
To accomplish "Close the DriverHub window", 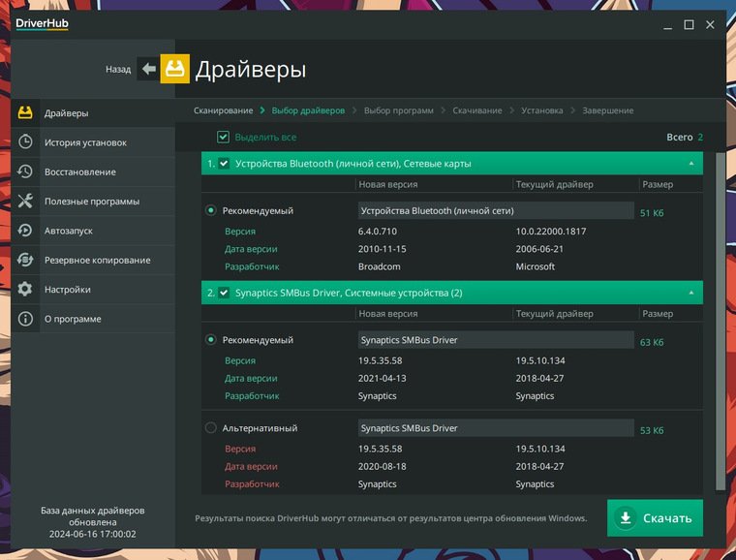I will [x=710, y=24].
